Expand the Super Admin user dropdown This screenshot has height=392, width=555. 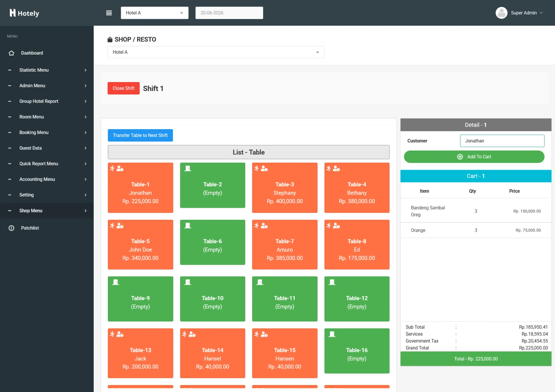point(526,13)
